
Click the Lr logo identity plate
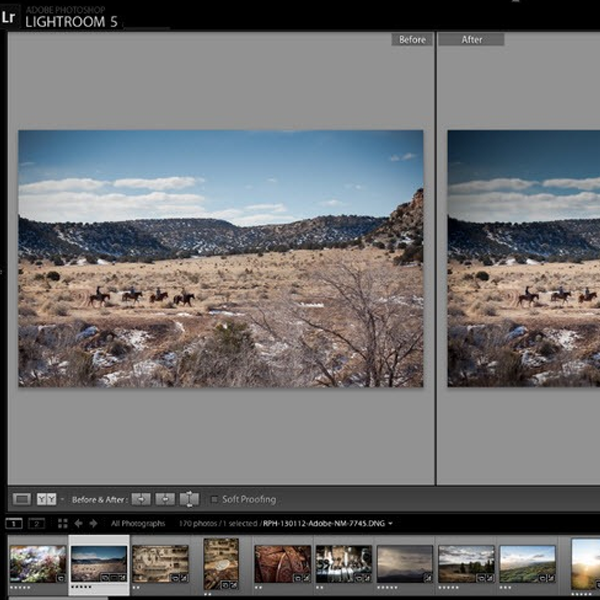(9, 17)
